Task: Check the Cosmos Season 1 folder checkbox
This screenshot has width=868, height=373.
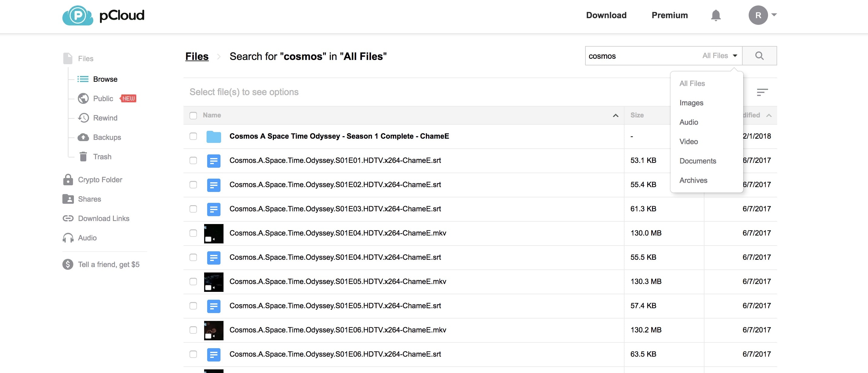Action: [x=193, y=136]
